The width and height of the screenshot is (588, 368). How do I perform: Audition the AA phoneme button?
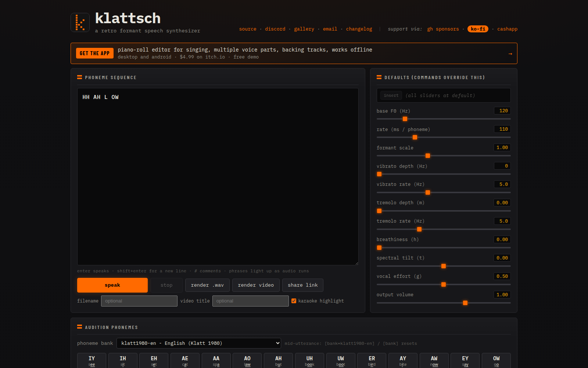point(216,361)
